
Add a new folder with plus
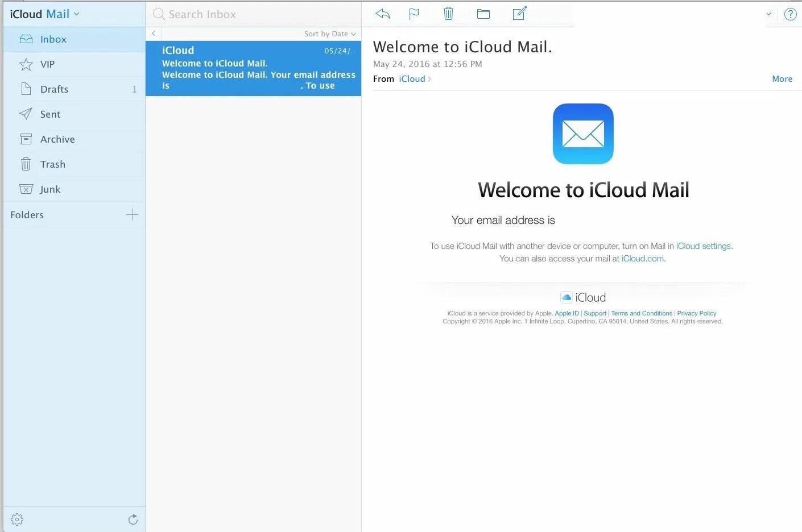pos(132,214)
